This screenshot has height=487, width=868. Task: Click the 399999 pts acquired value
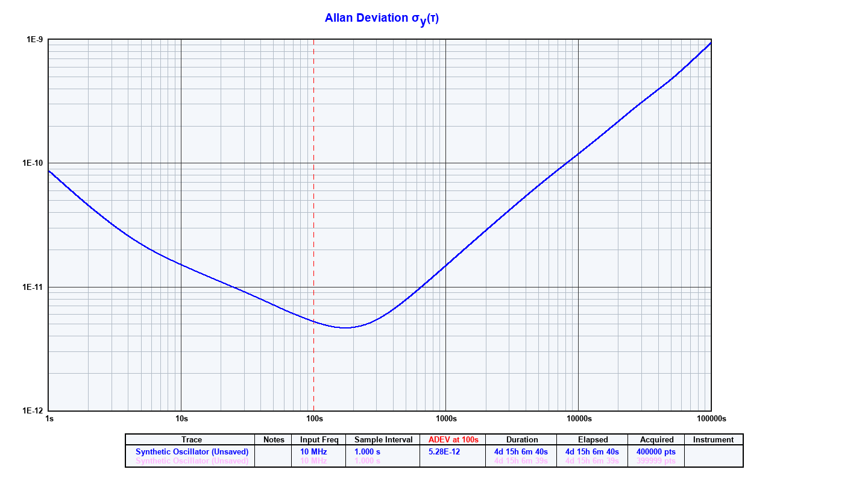[656, 461]
